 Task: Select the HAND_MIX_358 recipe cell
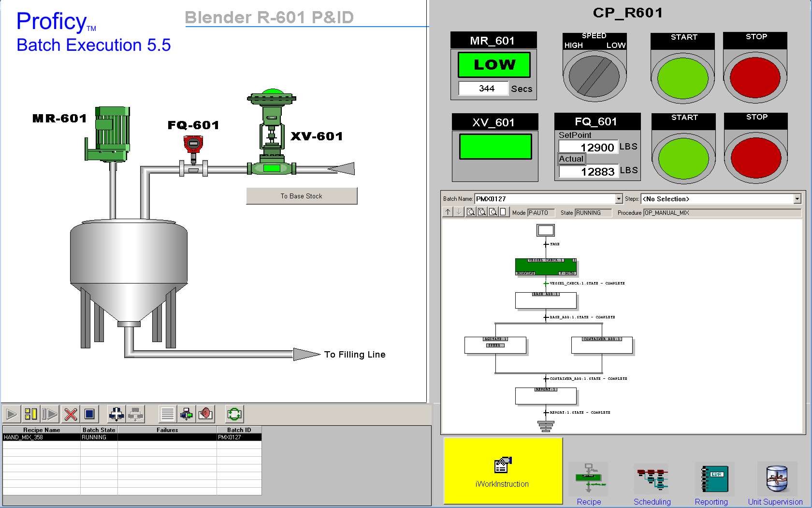pos(42,437)
